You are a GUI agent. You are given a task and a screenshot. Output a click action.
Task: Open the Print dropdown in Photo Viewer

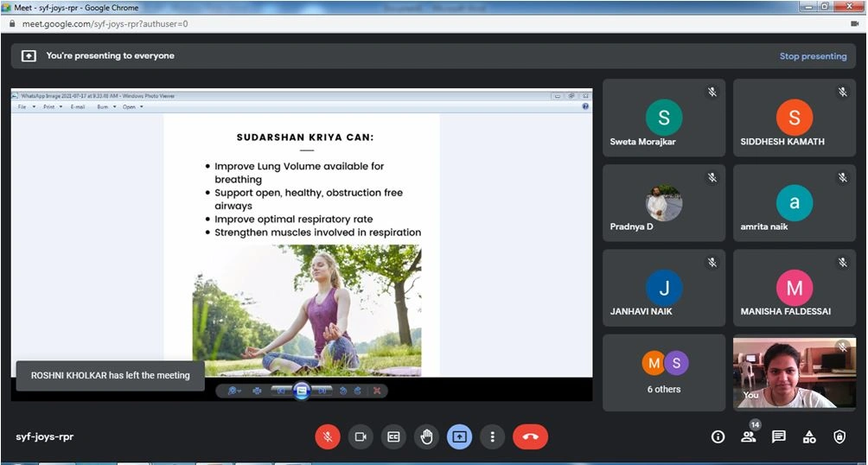pos(52,107)
